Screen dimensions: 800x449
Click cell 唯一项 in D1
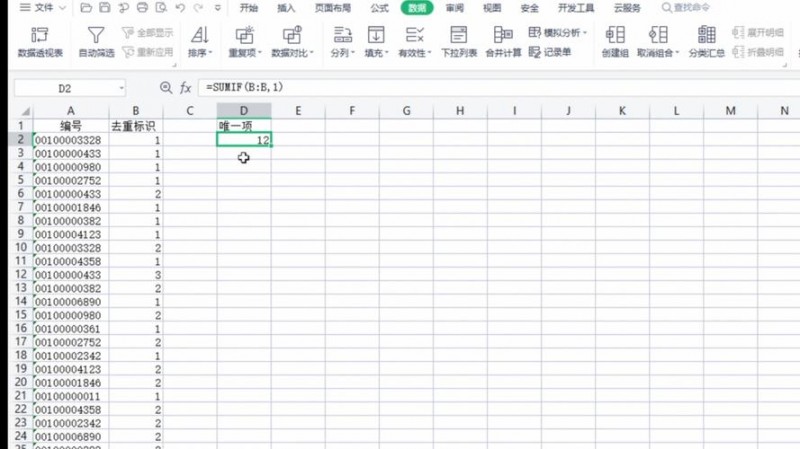point(244,126)
